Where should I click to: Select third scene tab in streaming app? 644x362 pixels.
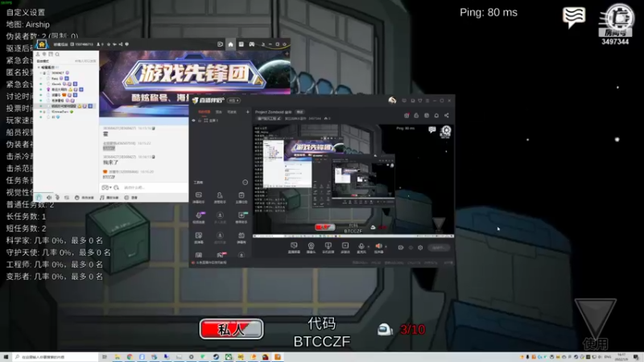[232, 112]
